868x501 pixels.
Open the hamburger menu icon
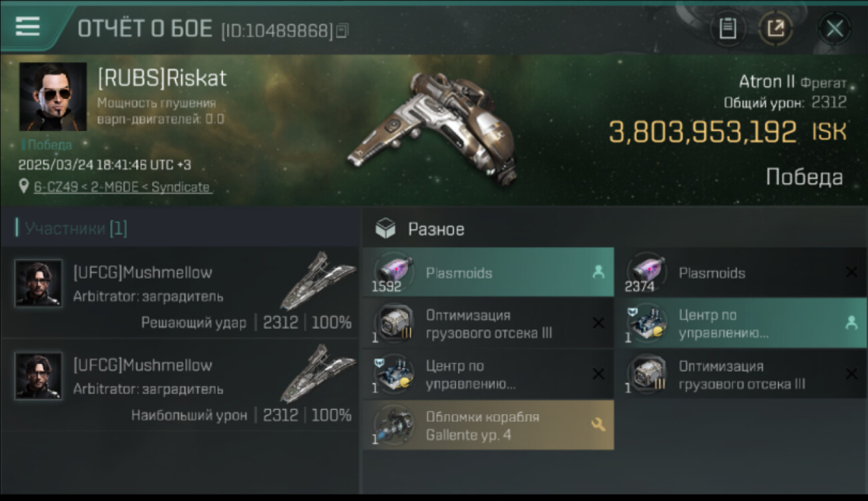click(27, 27)
